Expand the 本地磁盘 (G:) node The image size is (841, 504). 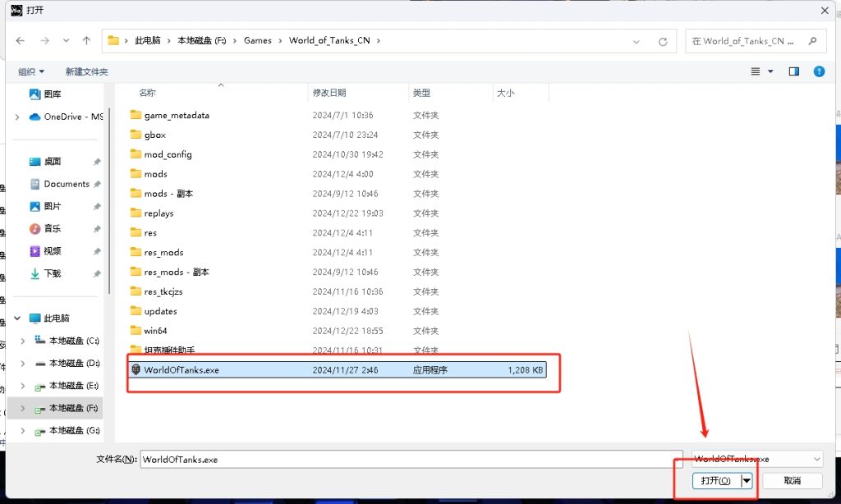[22, 431]
